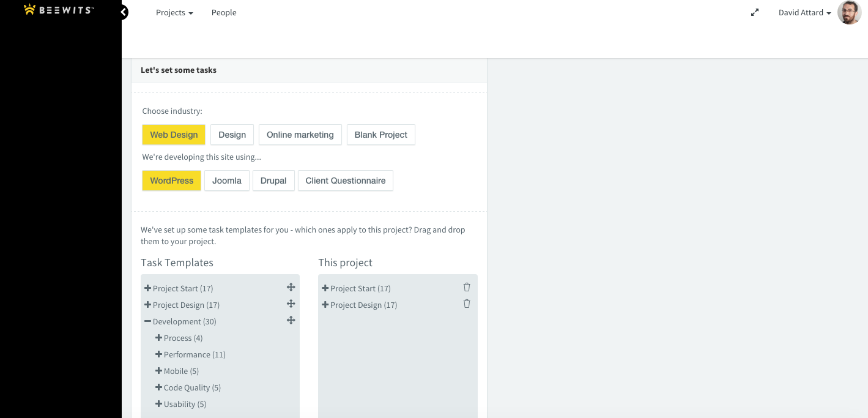The image size is (868, 418).
Task: Open David Attard's profile avatar
Action: tap(849, 12)
